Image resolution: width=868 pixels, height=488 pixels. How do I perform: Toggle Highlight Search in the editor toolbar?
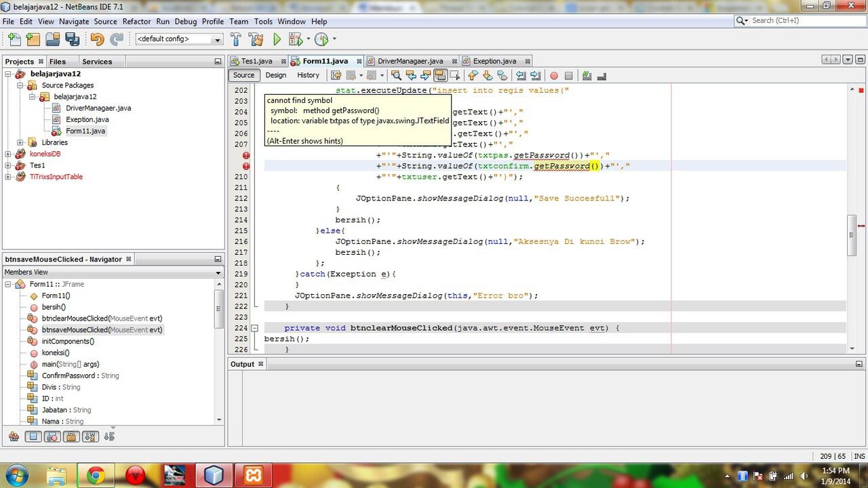[440, 75]
